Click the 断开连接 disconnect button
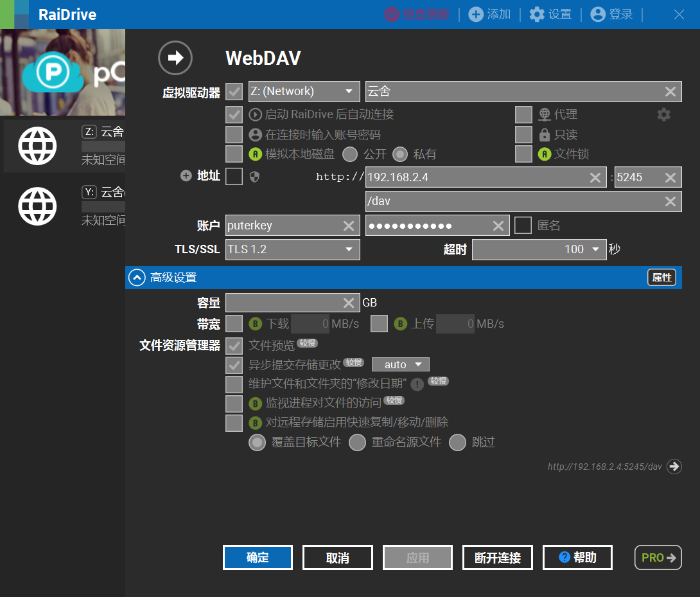Screen dimensions: 700x597 [x=497, y=557]
